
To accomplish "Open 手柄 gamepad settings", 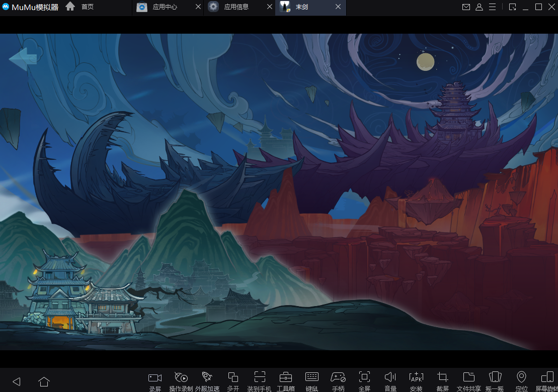I will [x=338, y=381].
